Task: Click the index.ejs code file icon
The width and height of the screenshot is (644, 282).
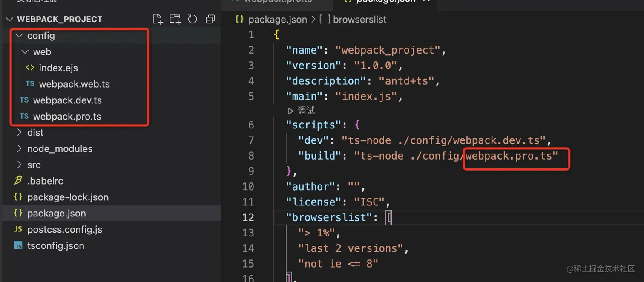Action: click(30, 68)
